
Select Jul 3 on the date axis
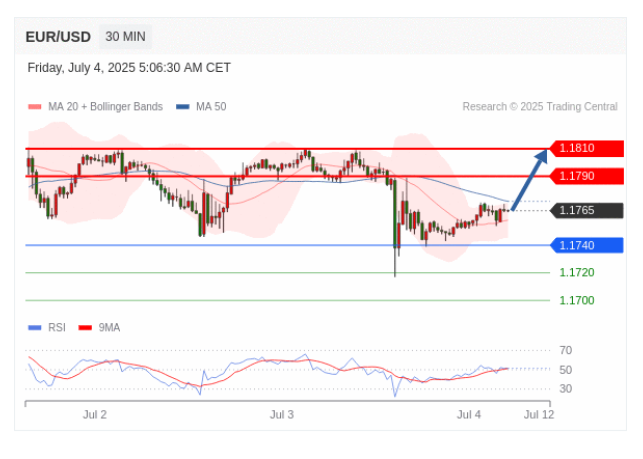282,414
